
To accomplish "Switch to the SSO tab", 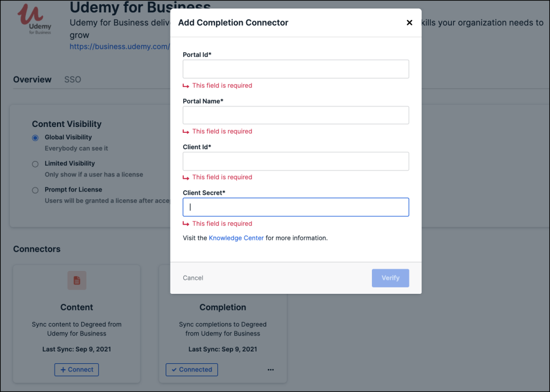I will click(x=73, y=79).
